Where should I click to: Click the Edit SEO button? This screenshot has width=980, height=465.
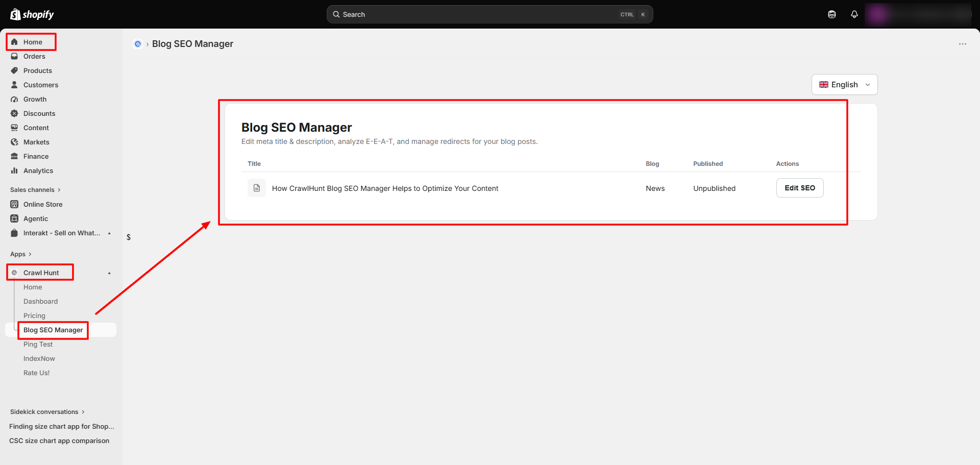click(800, 188)
